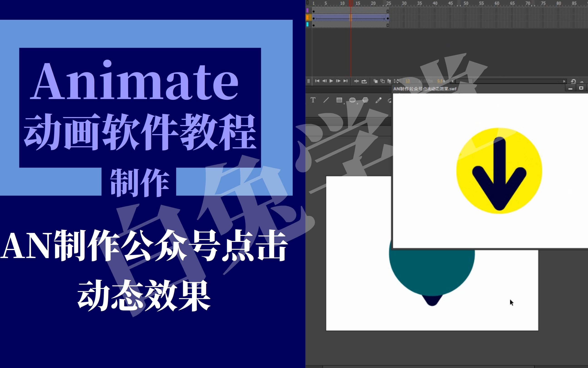Toggle the Loop playback button

[364, 81]
